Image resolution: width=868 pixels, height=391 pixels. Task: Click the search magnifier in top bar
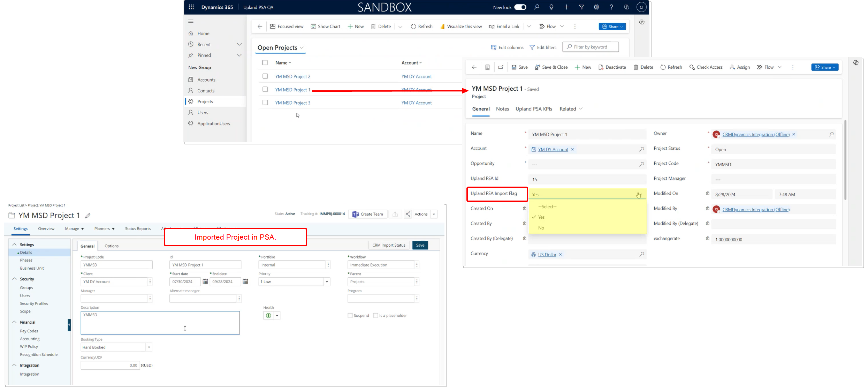tap(536, 7)
